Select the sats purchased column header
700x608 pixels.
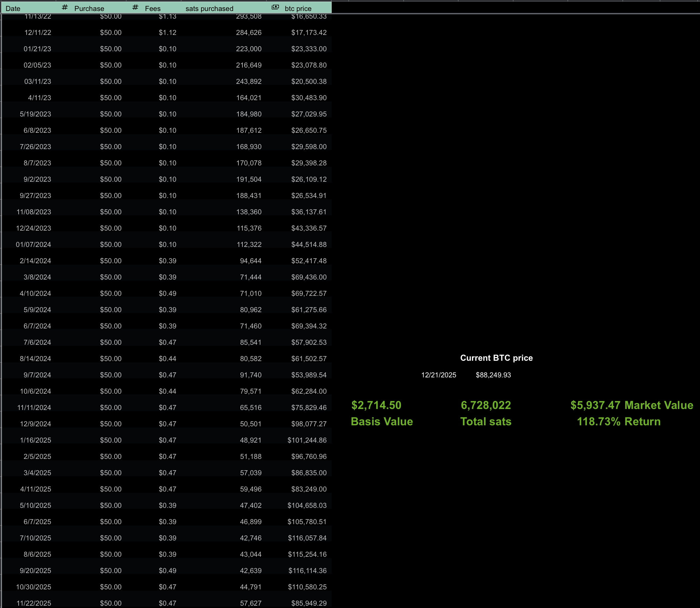(209, 8)
